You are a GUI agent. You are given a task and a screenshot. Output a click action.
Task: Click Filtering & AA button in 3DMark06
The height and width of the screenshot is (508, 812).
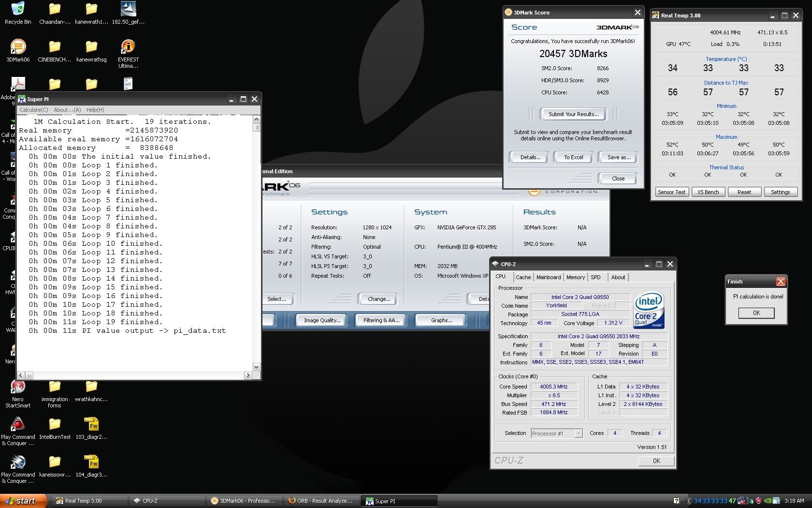pyautogui.click(x=381, y=320)
